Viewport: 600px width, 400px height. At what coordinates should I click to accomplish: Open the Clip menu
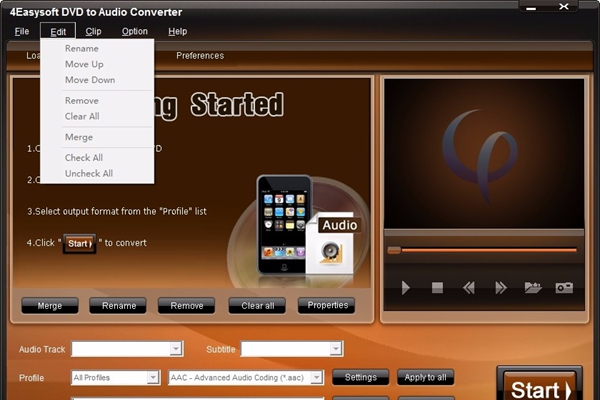coord(93,31)
